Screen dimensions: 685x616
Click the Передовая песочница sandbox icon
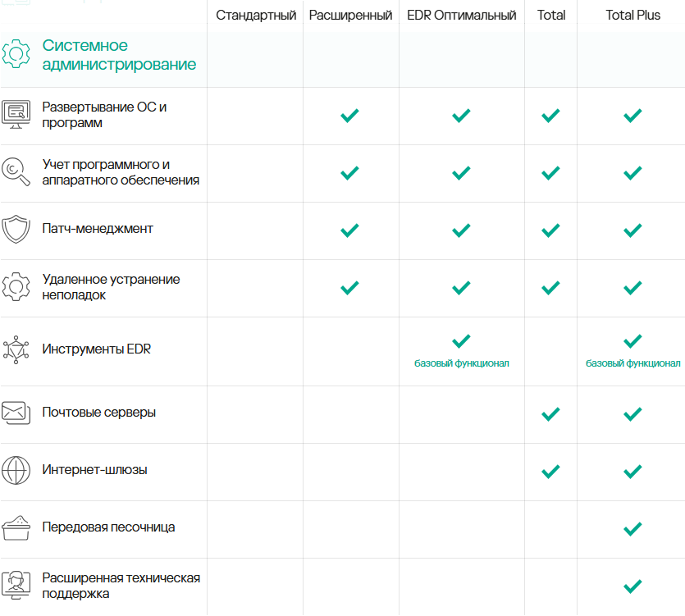pyautogui.click(x=16, y=527)
